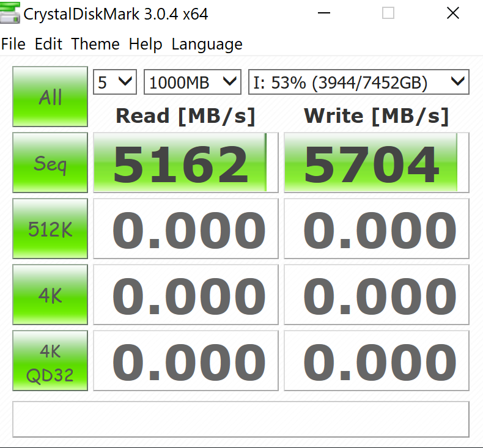The image size is (483, 448).
Task: Maximize the CrystalDiskMark window
Action: pyautogui.click(x=388, y=13)
